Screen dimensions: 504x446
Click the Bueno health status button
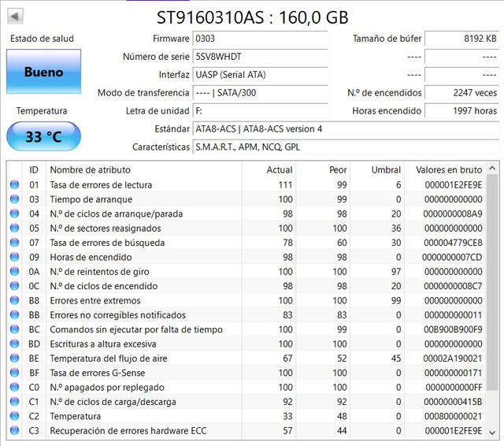click(43, 72)
